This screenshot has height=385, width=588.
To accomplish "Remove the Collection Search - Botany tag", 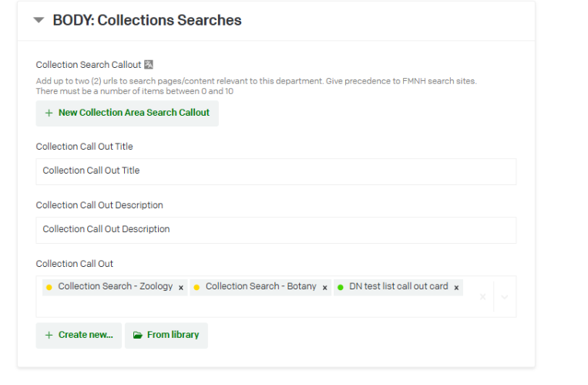I will (325, 287).
